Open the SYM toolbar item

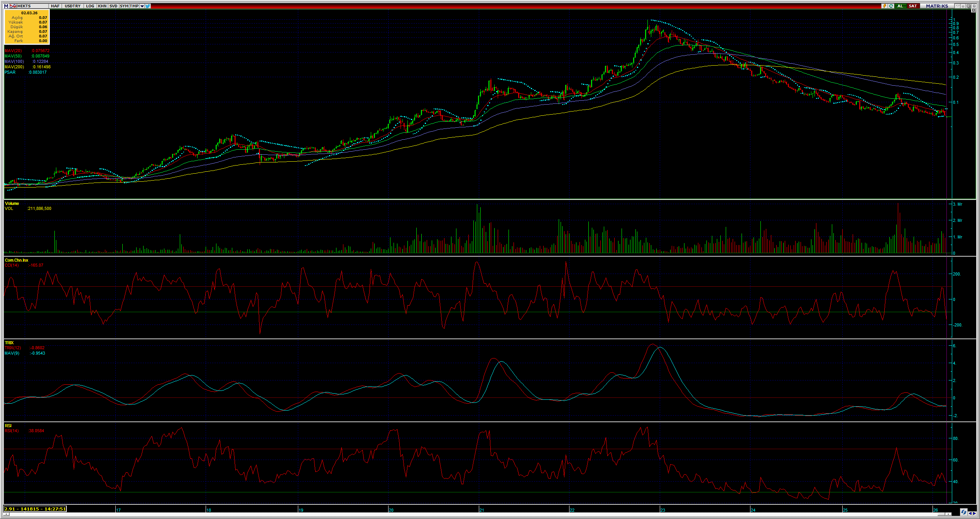point(124,6)
